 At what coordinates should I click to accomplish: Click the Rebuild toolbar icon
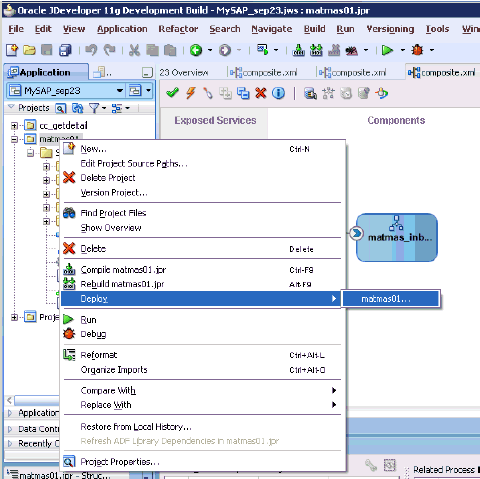click(316, 50)
